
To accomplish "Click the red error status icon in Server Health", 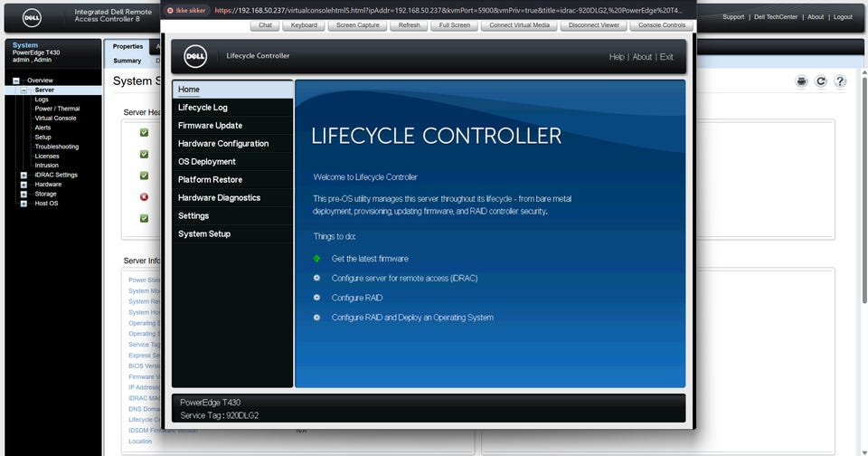I will point(144,196).
